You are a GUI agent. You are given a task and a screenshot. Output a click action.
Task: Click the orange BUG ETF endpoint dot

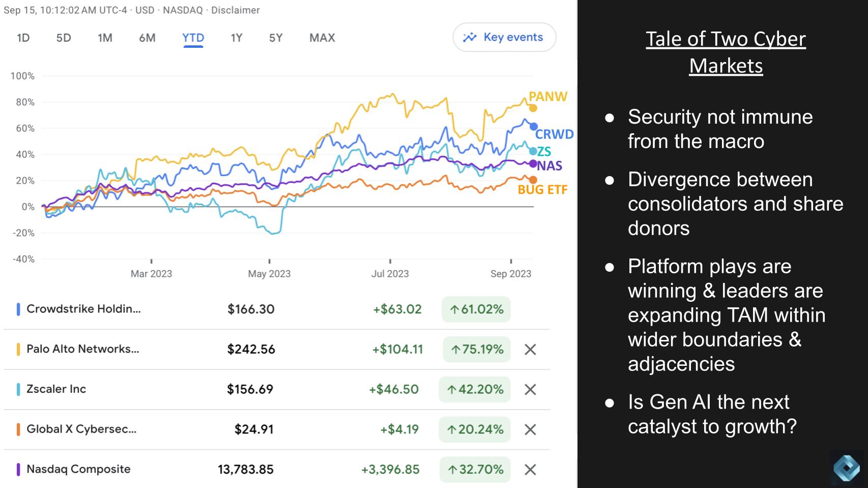click(x=533, y=180)
